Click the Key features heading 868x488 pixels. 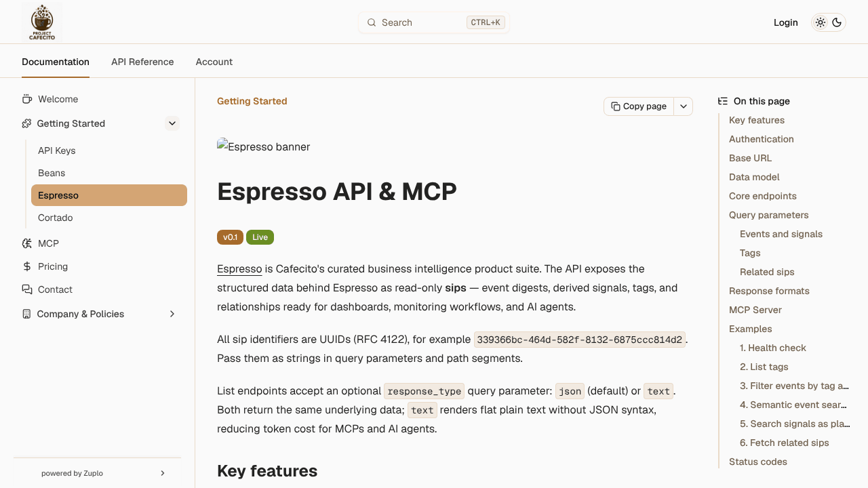(x=267, y=471)
